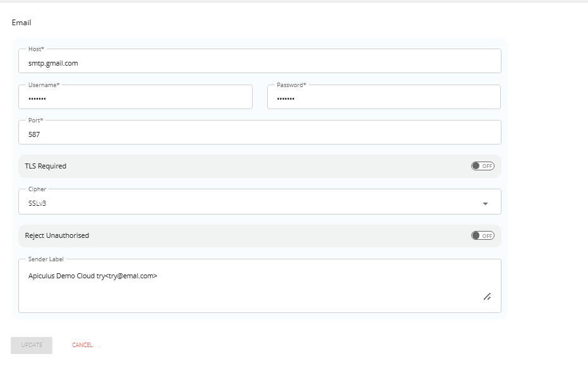This screenshot has height=366, width=588.
Task: Click the UPDATE button
Action: click(x=31, y=345)
